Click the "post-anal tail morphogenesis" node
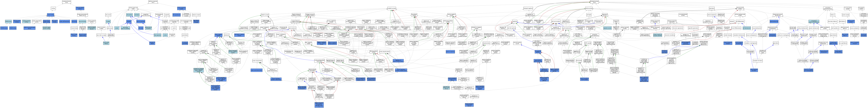 tap(773, 35)
